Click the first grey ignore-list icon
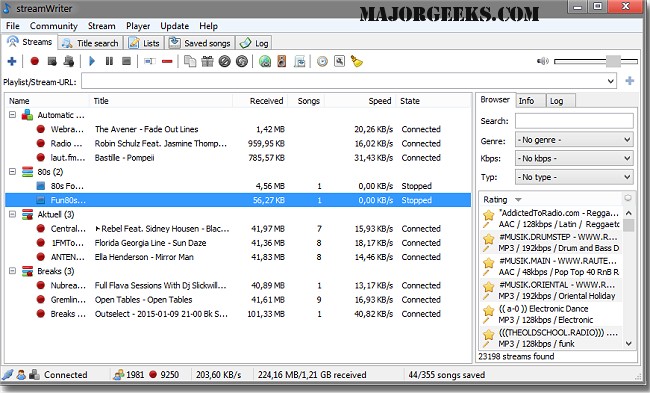This screenshot has width=650, height=393. (x=225, y=61)
